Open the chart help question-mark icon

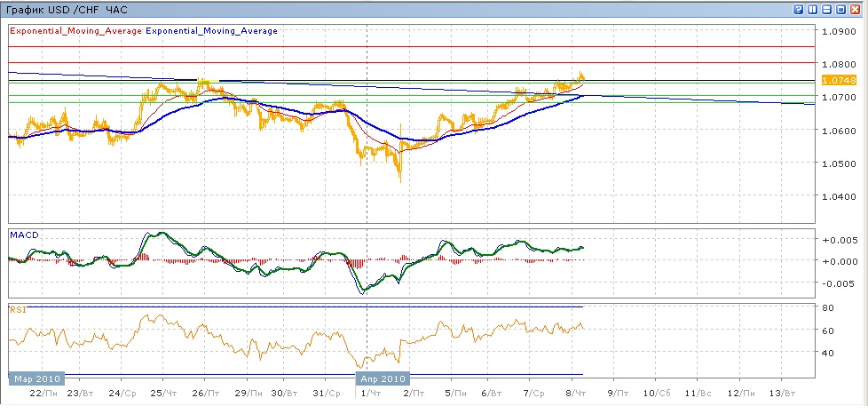coord(799,10)
